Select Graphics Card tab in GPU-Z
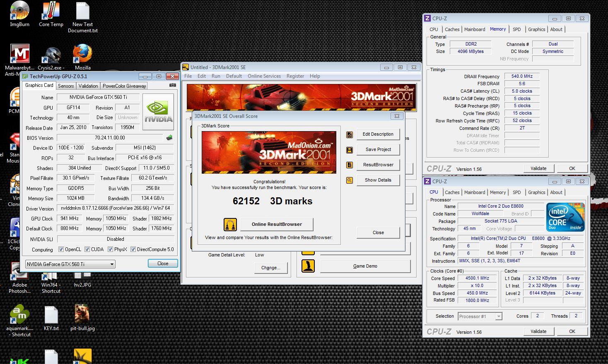 tap(39, 85)
